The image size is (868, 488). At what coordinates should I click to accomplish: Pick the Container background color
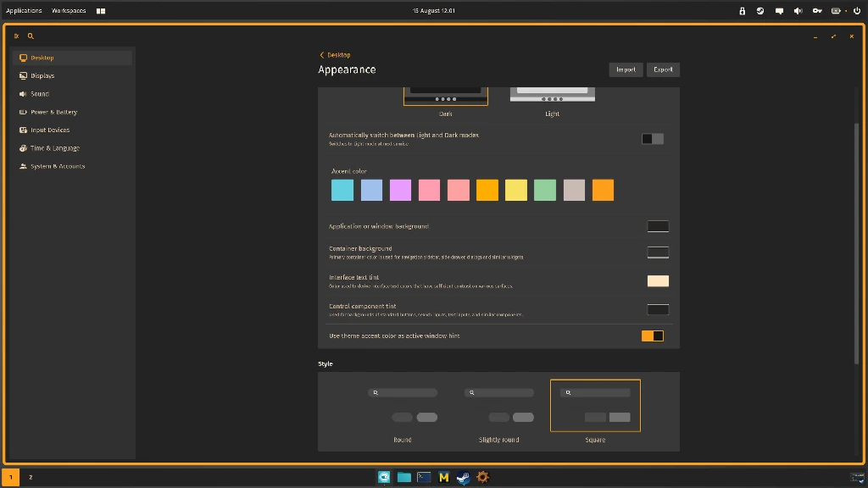pyautogui.click(x=658, y=252)
